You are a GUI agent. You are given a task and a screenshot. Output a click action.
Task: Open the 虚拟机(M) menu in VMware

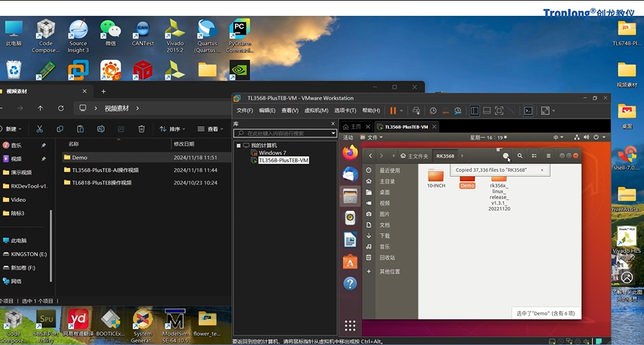(316, 110)
